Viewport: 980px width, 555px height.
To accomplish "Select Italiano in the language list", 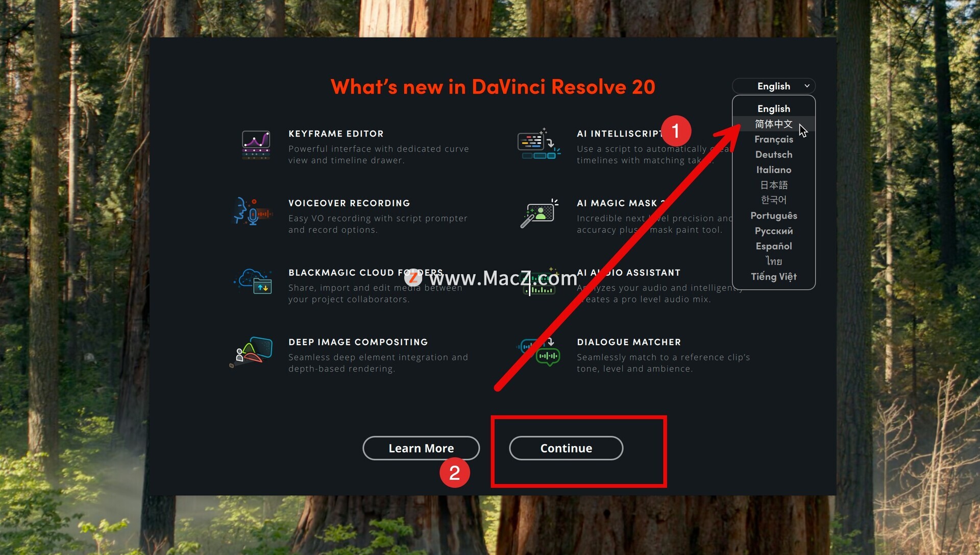I will tap(774, 170).
